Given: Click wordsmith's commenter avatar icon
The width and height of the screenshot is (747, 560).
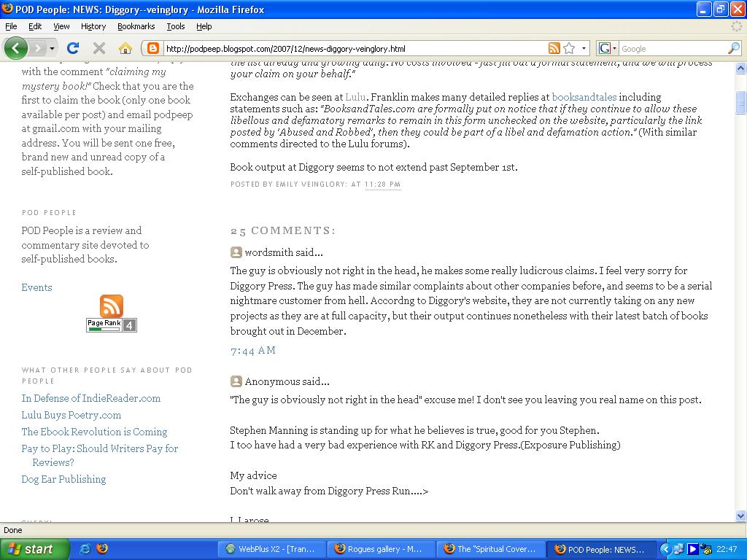Looking at the screenshot, I should [236, 252].
